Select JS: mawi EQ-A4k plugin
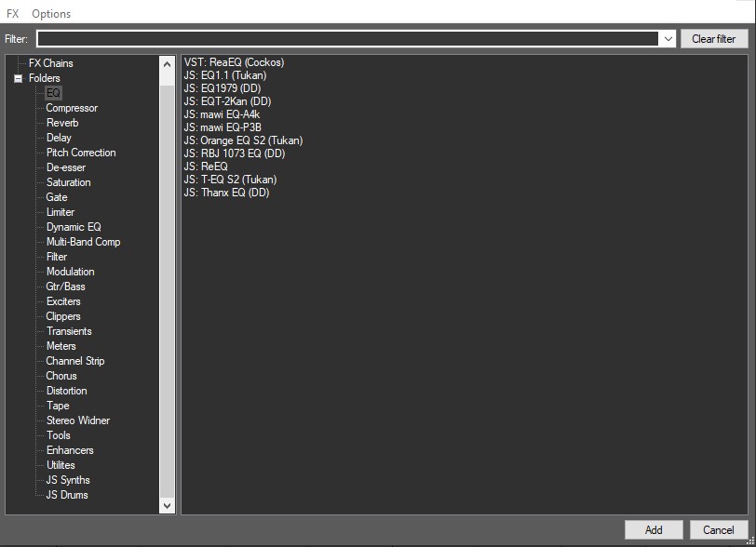756x547 pixels. [222, 114]
